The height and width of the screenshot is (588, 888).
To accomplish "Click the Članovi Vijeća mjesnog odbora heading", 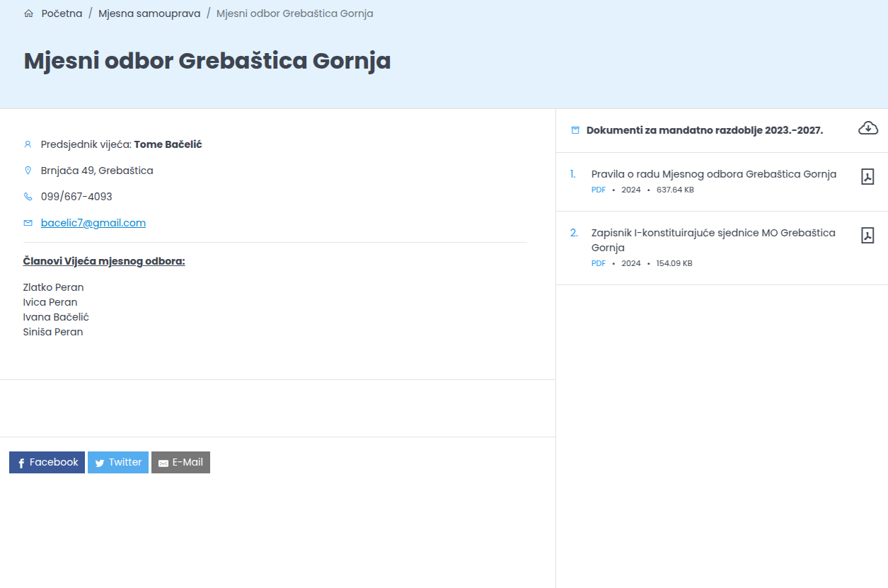I will (104, 261).
